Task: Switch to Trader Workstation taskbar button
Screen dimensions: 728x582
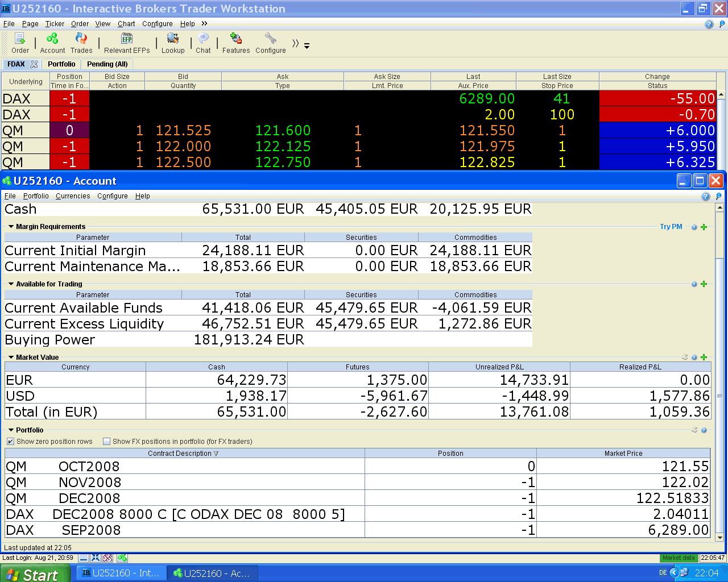Action: point(122,573)
